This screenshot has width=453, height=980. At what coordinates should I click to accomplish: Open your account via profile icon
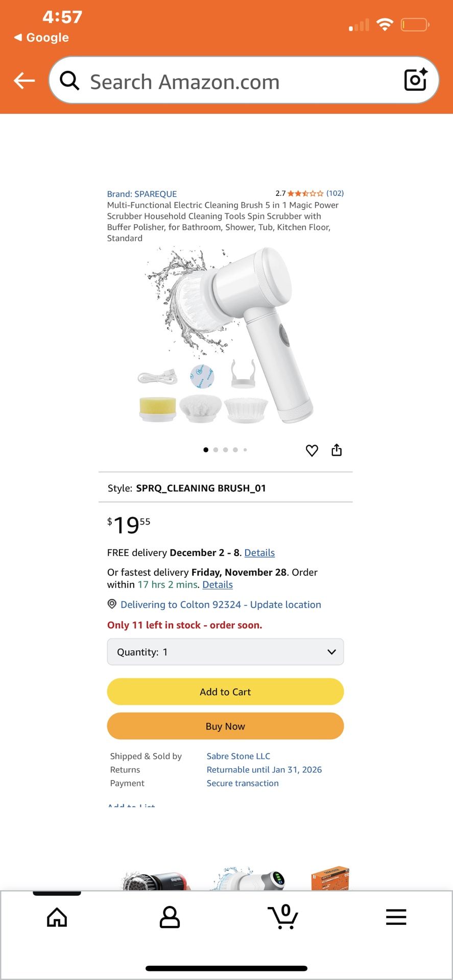pos(170,917)
